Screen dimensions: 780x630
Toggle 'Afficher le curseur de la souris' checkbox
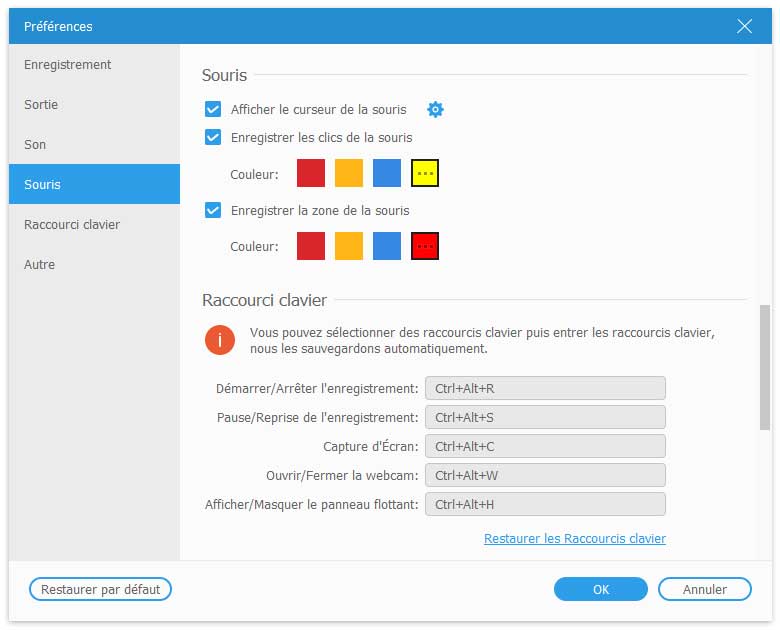(x=213, y=110)
